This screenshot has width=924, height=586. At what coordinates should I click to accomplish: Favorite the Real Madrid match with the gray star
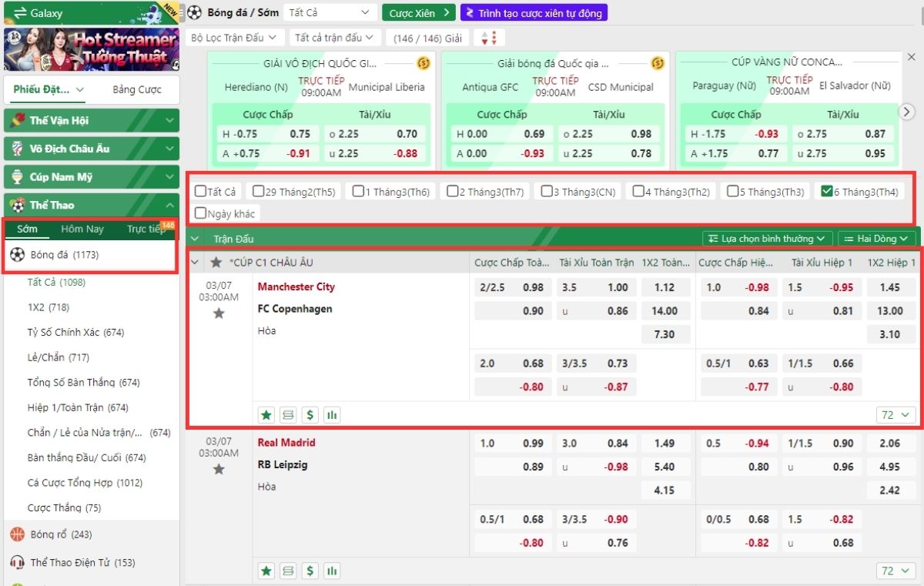click(219, 469)
